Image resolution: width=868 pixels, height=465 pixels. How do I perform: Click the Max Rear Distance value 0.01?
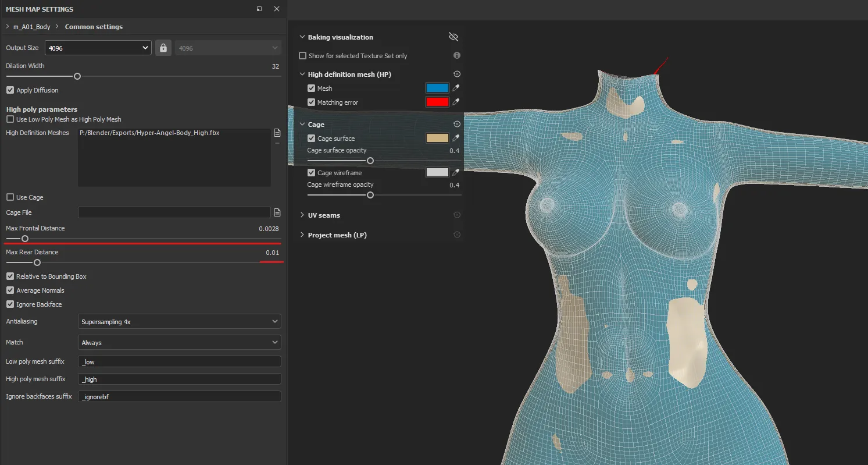tap(272, 253)
